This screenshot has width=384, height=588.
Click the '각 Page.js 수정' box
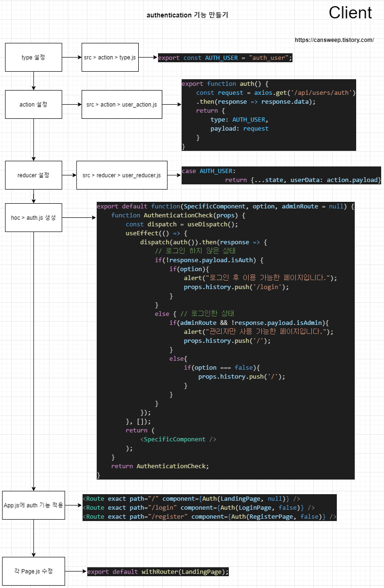tap(33, 571)
